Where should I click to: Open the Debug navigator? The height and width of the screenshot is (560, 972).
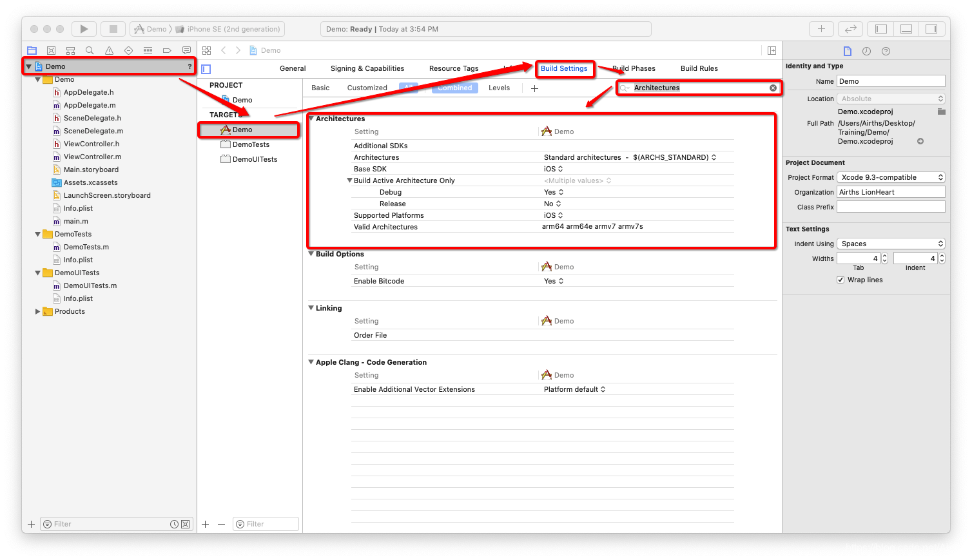click(148, 50)
